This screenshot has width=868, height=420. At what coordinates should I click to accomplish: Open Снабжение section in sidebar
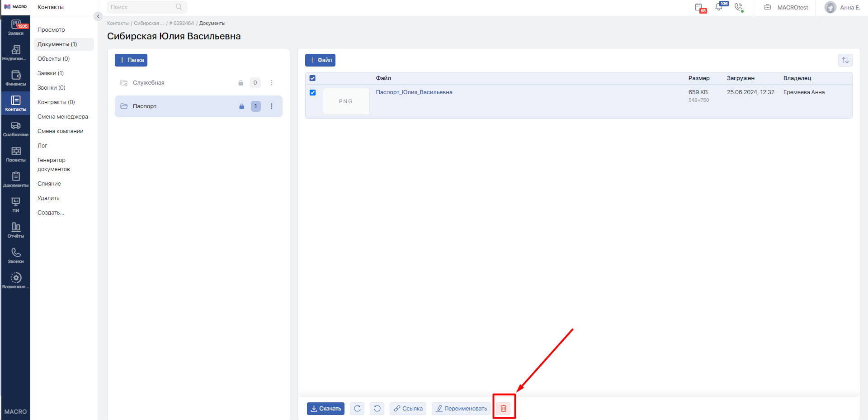[16, 129]
